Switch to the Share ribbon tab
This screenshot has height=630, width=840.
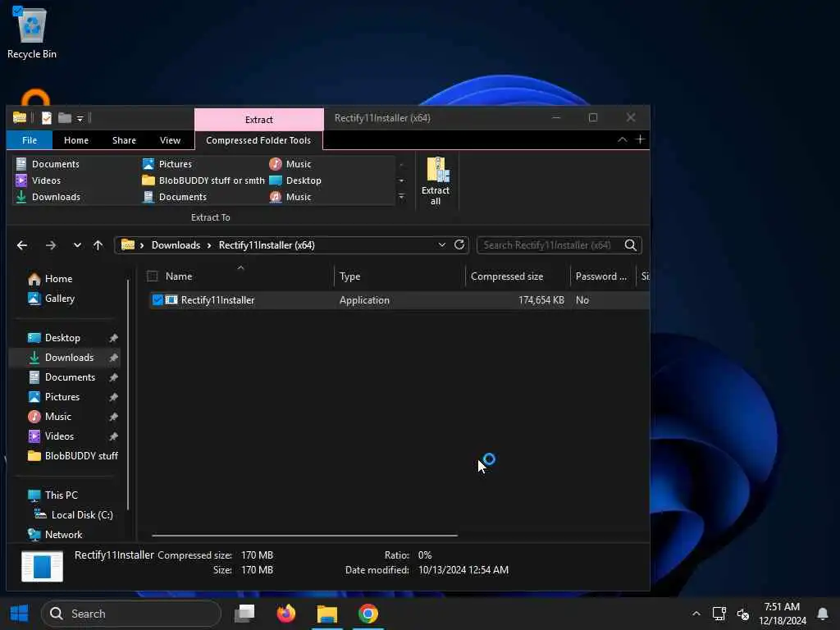124,140
